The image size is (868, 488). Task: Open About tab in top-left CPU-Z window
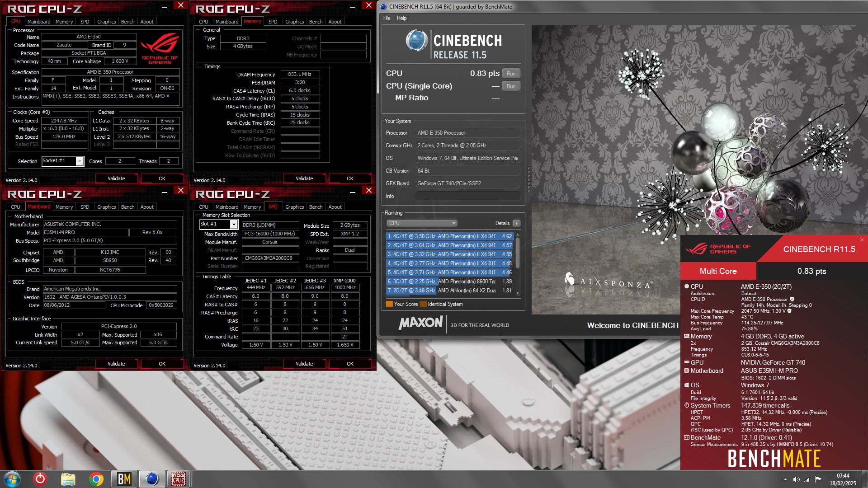(x=147, y=22)
